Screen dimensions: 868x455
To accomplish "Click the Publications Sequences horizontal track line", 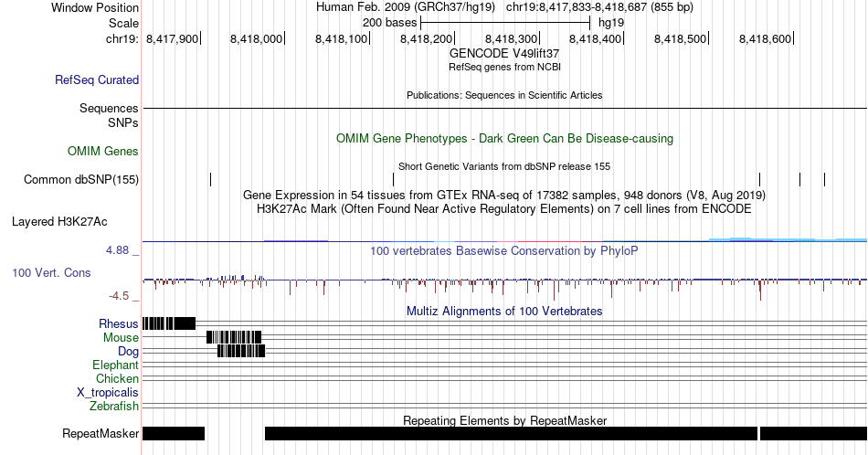I will pos(504,108).
